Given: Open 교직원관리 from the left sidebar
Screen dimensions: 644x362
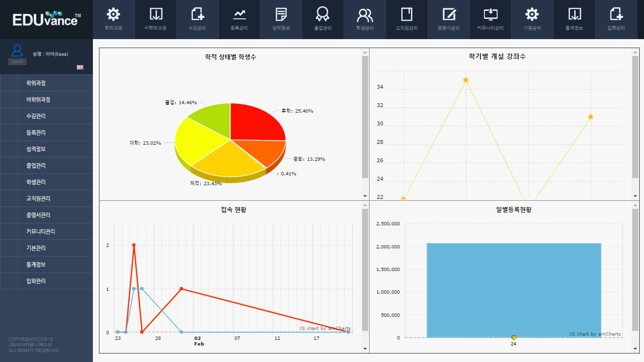Looking at the screenshot, I should [38, 198].
